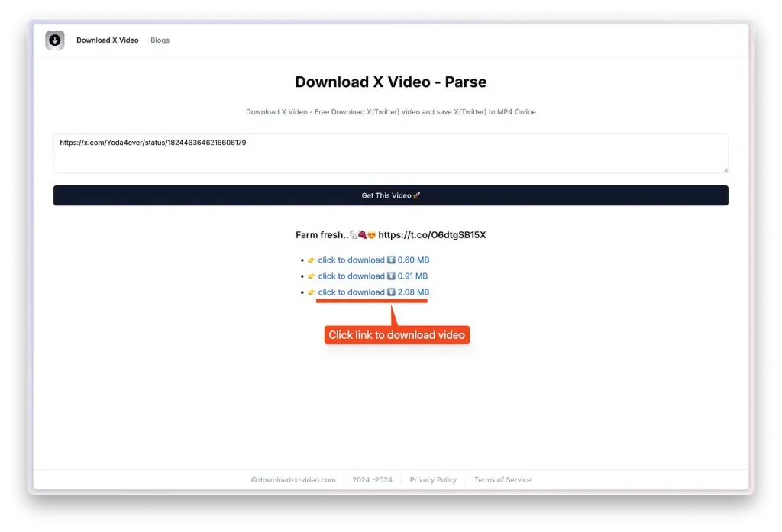Click the rocket emoji on the button
The width and height of the screenshot is (782, 532).
(x=417, y=196)
